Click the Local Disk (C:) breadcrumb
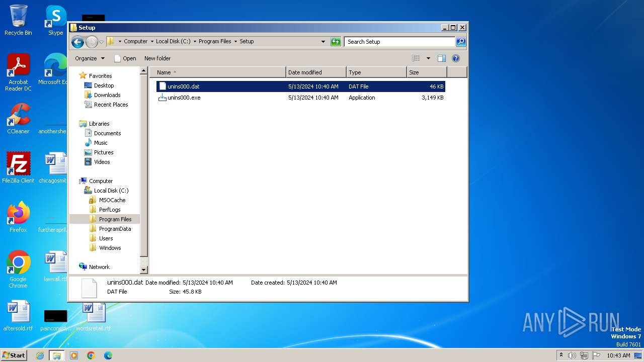This screenshot has width=644, height=362. 173,42
